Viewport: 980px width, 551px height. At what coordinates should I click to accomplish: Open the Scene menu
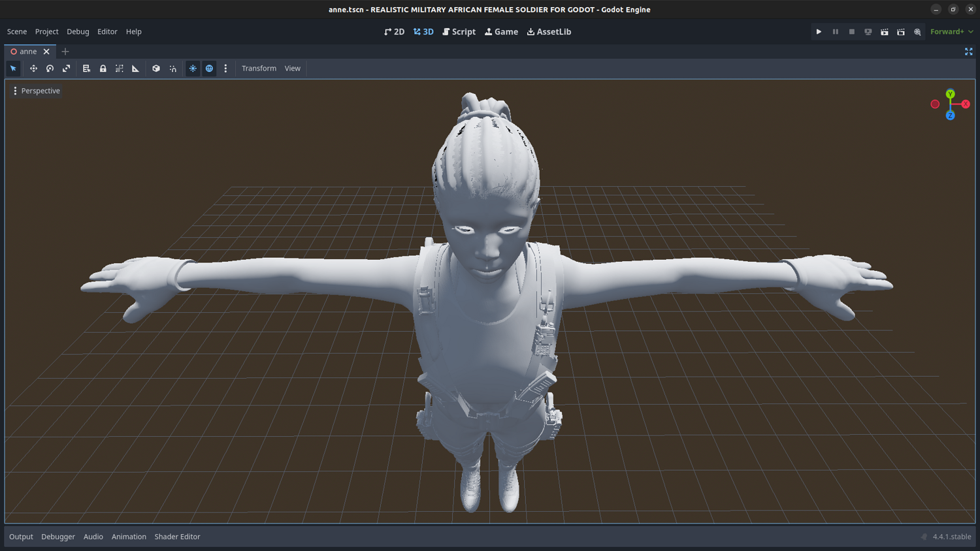click(17, 31)
